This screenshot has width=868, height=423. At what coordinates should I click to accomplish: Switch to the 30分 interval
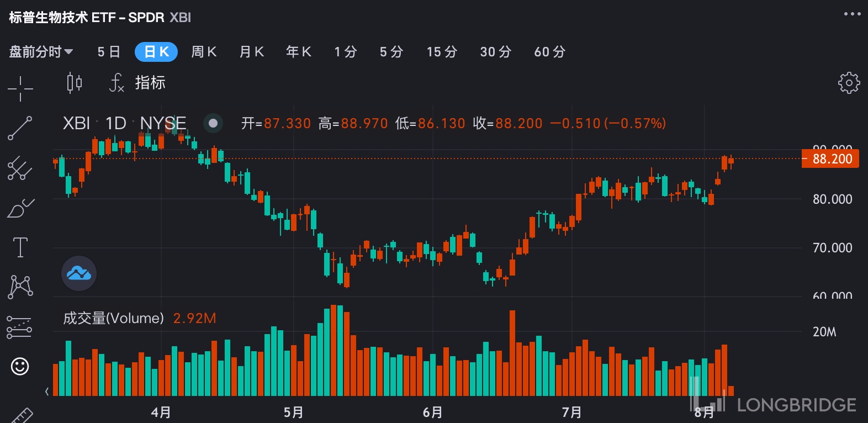pyautogui.click(x=496, y=52)
